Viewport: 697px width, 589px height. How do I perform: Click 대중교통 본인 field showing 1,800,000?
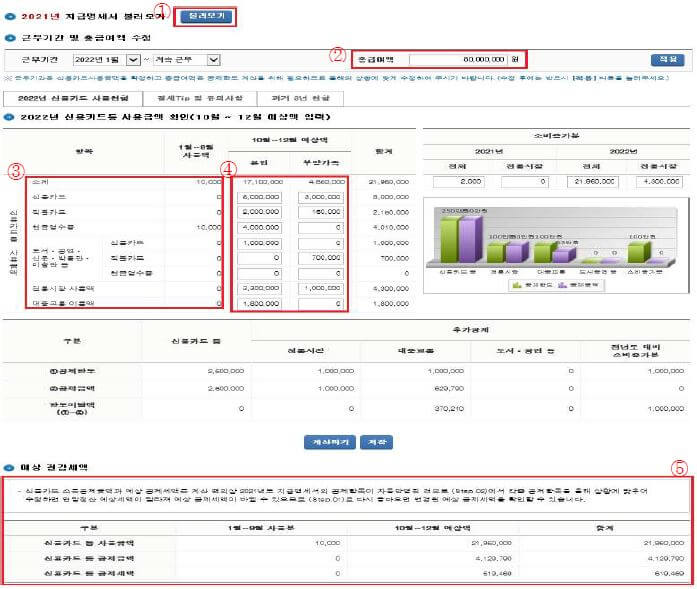click(259, 304)
